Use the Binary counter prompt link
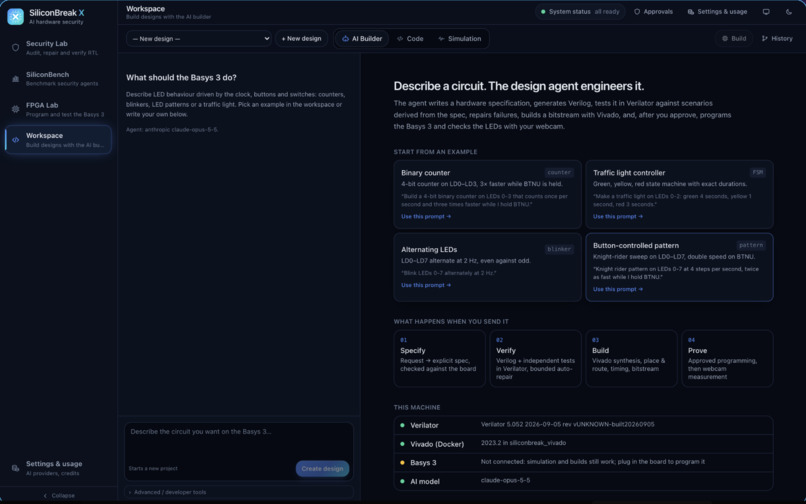 426,217
